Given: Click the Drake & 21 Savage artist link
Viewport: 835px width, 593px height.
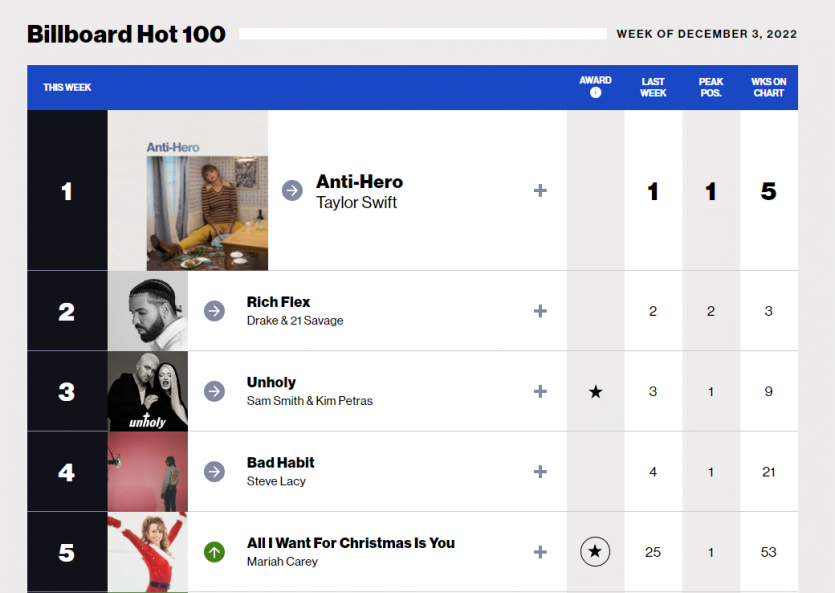Looking at the screenshot, I should (295, 321).
